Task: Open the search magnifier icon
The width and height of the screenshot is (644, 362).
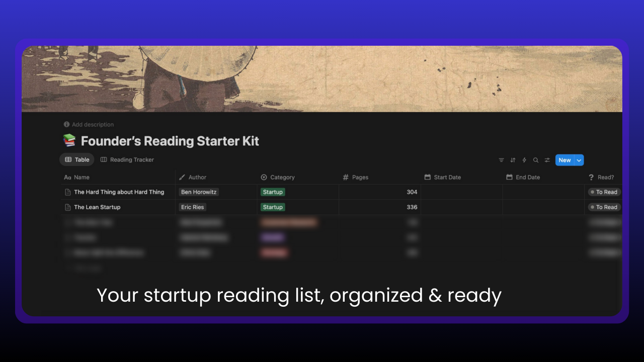Action: [x=536, y=160]
